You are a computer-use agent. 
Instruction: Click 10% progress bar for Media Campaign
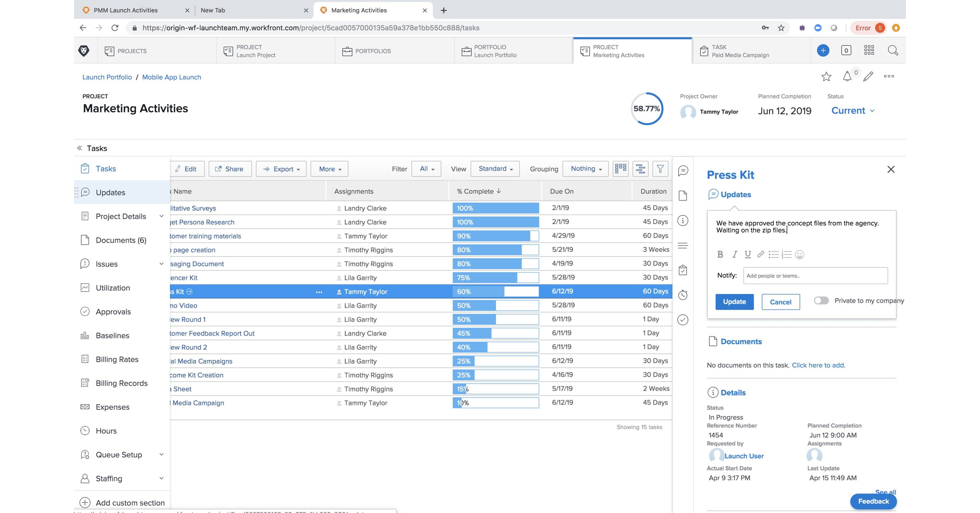496,403
